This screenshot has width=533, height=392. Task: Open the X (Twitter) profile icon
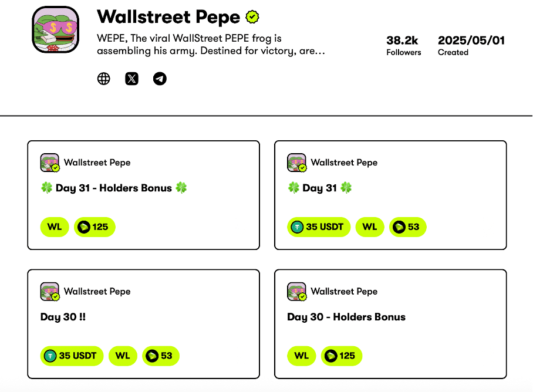132,79
